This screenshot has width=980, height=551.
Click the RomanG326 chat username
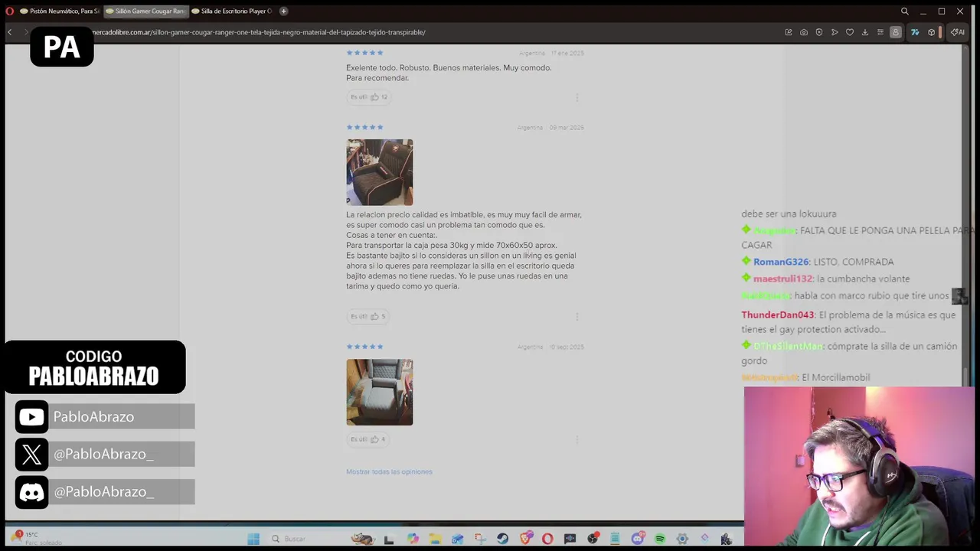click(x=781, y=262)
